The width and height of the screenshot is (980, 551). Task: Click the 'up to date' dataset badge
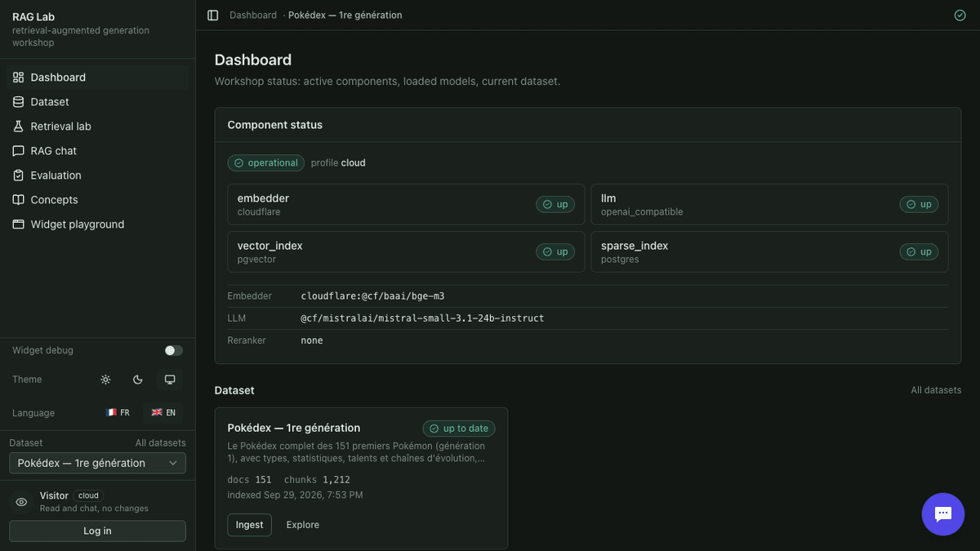459,429
